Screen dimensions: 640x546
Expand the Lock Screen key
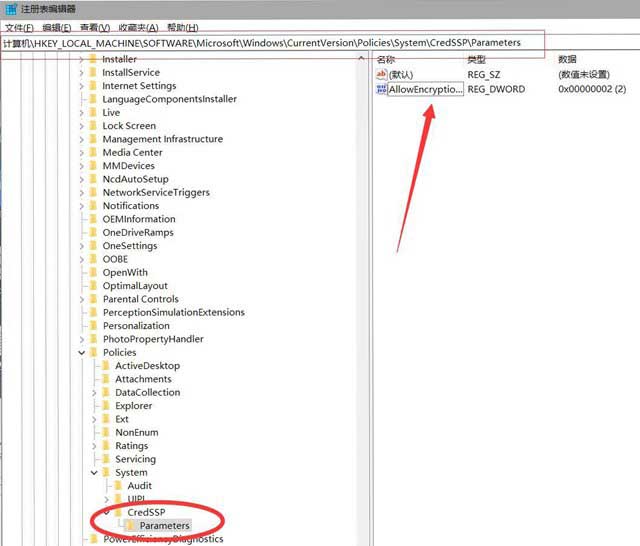click(x=81, y=127)
